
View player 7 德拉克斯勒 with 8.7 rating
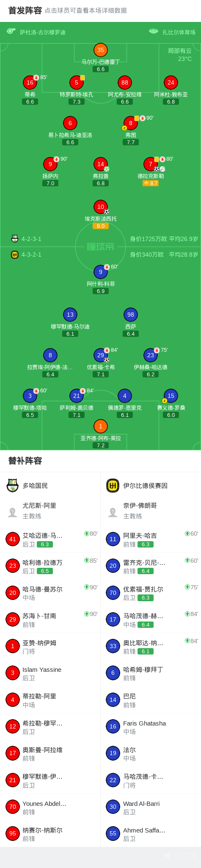[151, 164]
